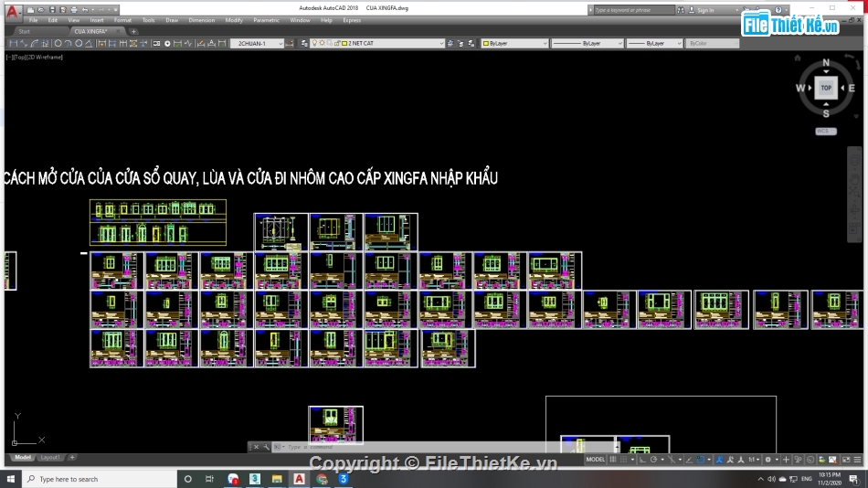Expand the quick access toolbar customize arrow
This screenshot has width=868, height=488.
115,9
